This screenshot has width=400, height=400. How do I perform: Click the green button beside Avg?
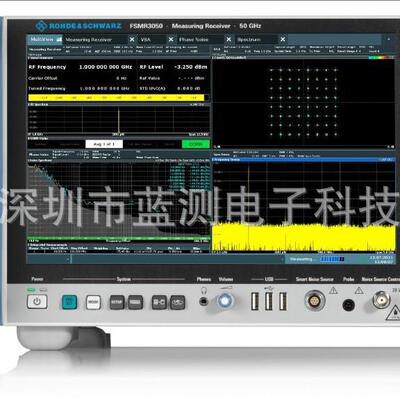click(x=196, y=144)
